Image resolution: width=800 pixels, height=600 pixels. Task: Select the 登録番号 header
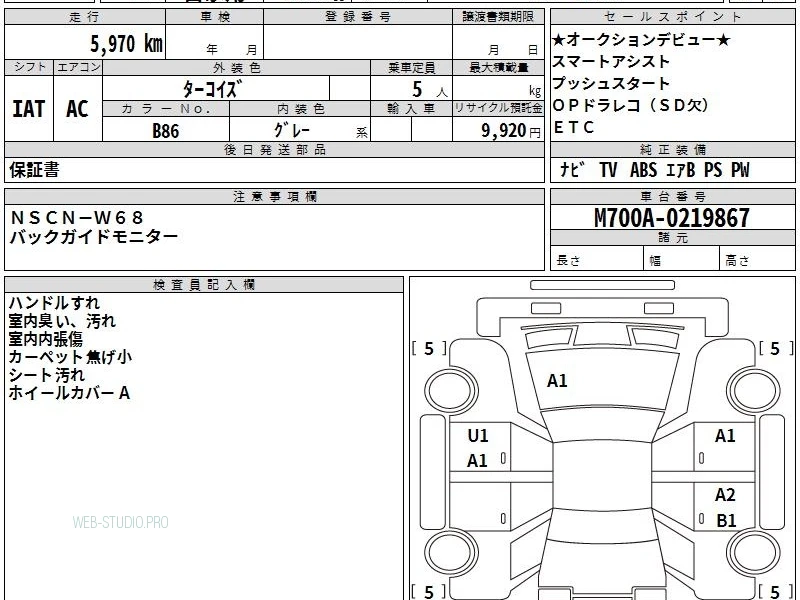(x=358, y=17)
